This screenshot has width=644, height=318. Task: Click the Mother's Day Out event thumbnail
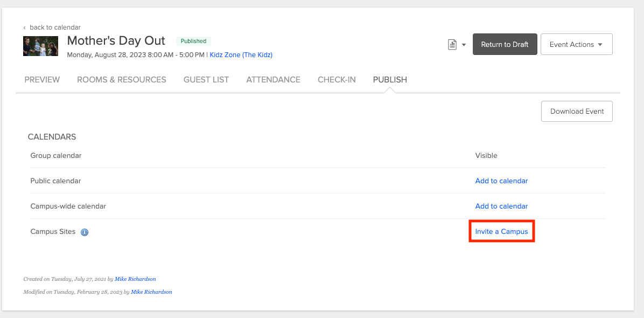click(x=40, y=46)
